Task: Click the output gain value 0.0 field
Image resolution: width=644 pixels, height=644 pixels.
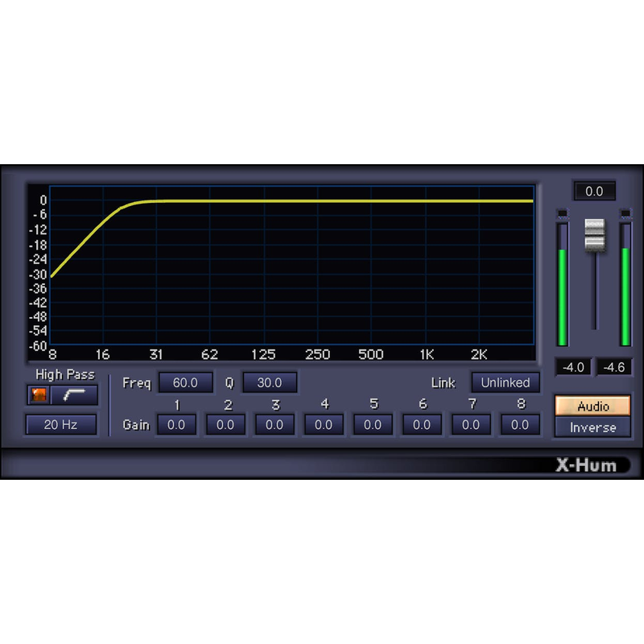Action: coord(594,191)
